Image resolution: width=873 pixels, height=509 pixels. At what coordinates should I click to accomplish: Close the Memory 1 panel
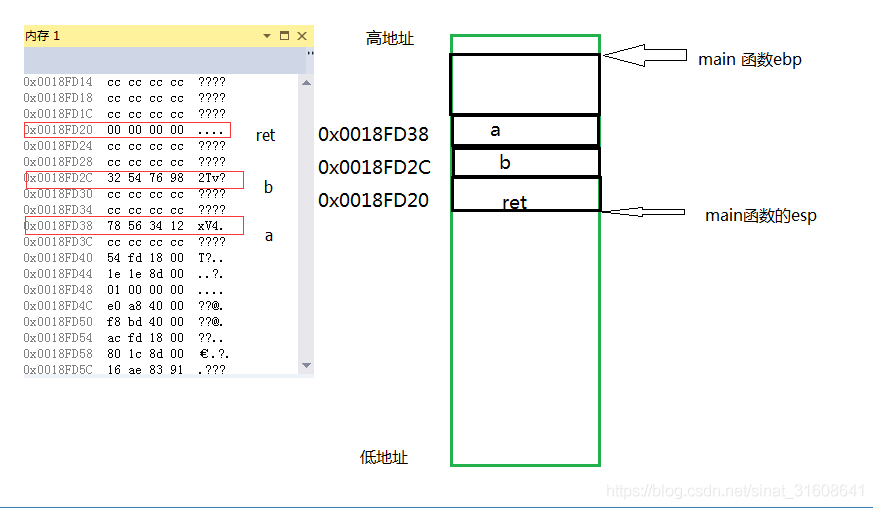coord(302,36)
